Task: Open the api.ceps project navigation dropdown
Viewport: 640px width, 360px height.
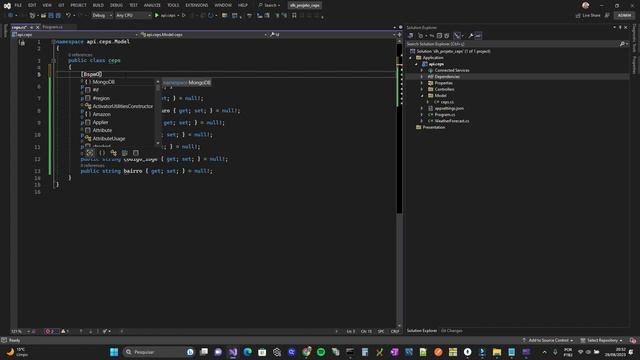Action: pyautogui.click(x=75, y=35)
